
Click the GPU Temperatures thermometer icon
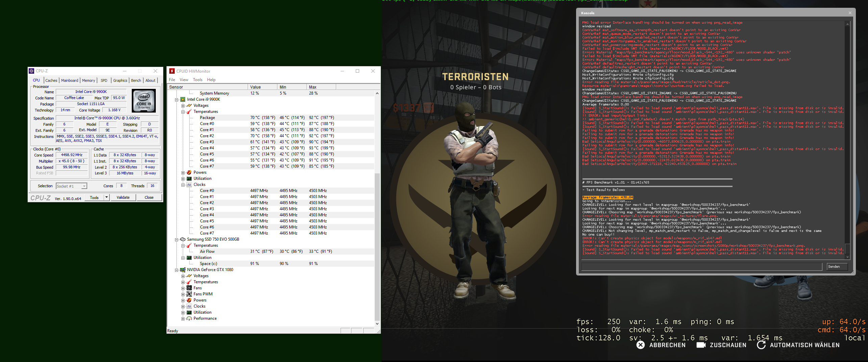coord(189,282)
